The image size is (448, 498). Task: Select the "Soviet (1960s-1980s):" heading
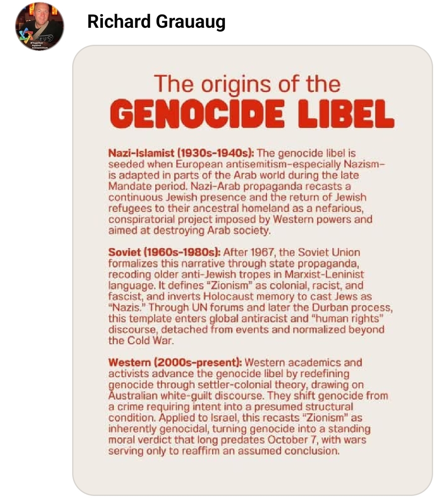click(x=164, y=252)
